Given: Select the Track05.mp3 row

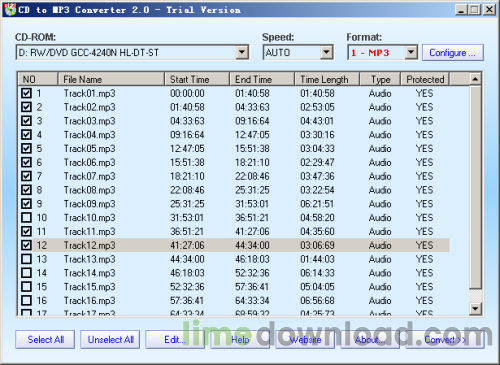Looking at the screenshot, I should (x=233, y=148).
